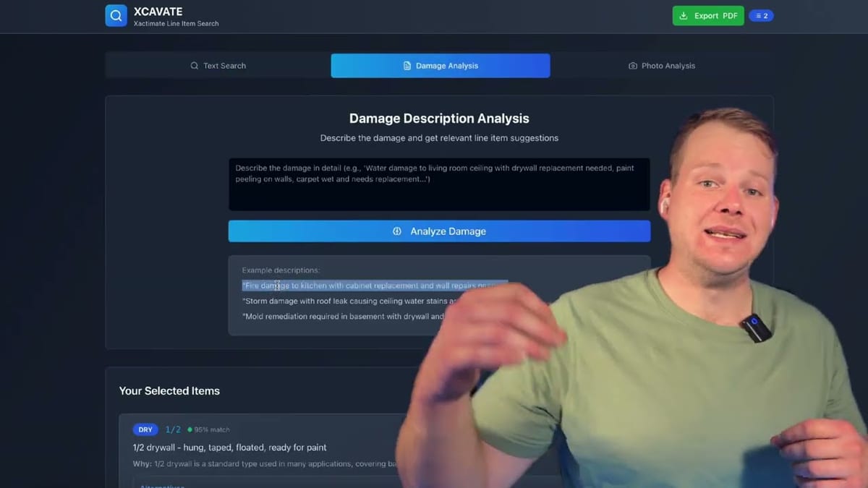868x488 pixels.
Task: Open the selected items counter badge showing 2
Action: pyautogui.click(x=761, y=16)
